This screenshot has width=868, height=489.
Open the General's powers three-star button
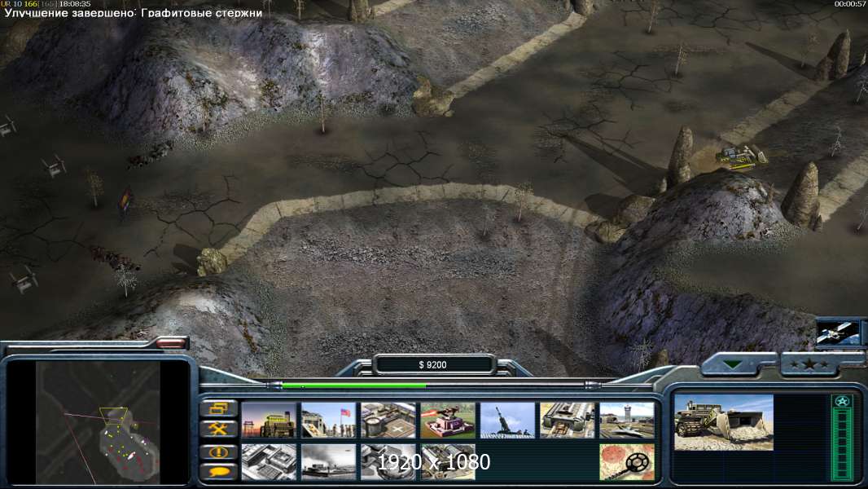[809, 364]
